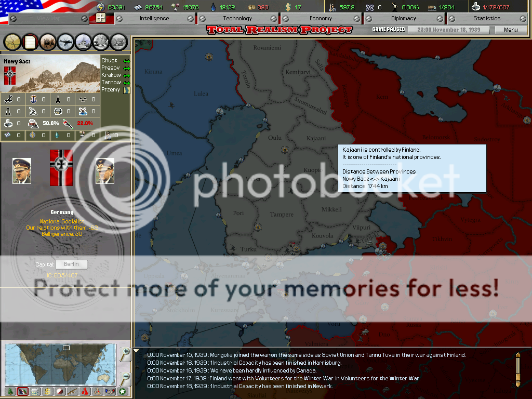532x399 pixels.
Task: Toggle the weather overlay cloud icon
Action: point(34,391)
